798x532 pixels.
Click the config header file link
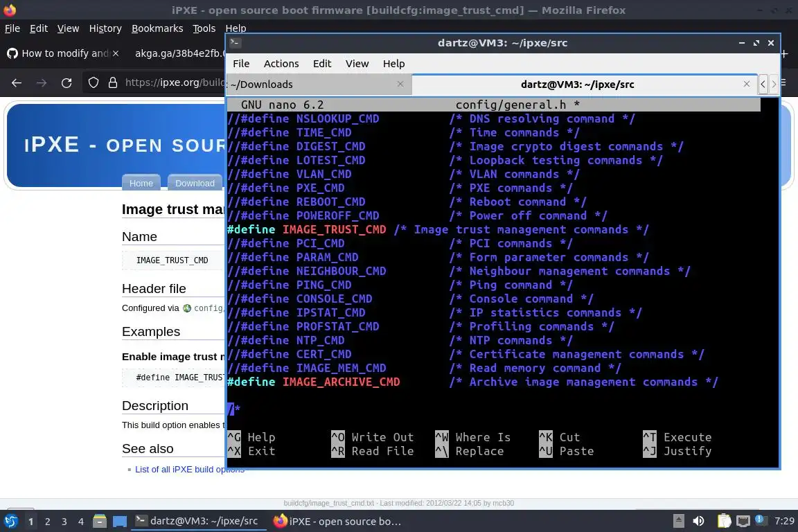208,308
